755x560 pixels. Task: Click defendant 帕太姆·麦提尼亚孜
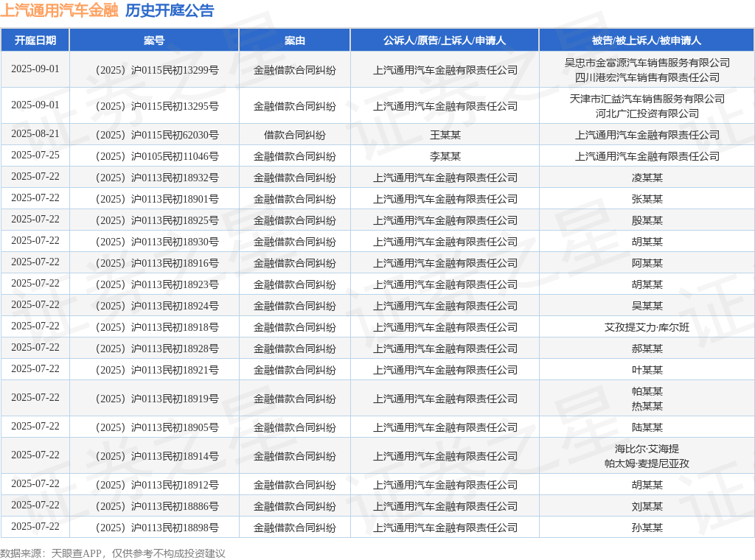tap(647, 463)
